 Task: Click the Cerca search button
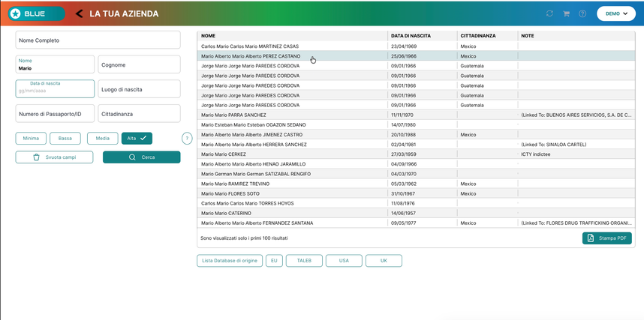(141, 157)
